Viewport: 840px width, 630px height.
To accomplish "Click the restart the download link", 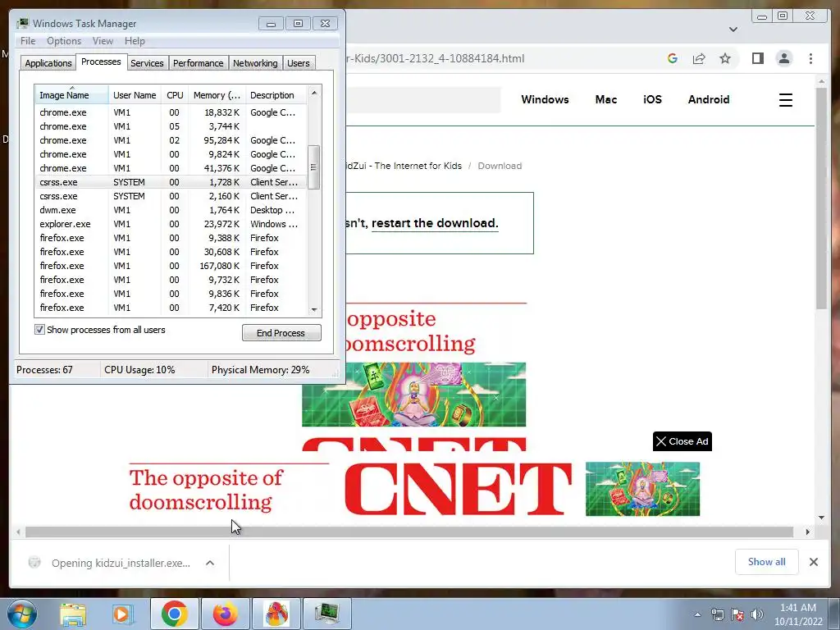I will (x=435, y=223).
